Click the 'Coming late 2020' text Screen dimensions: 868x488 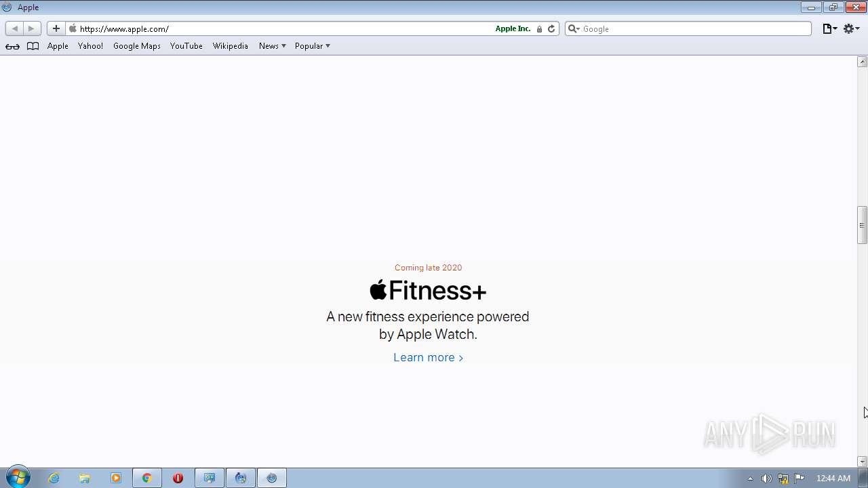(x=428, y=268)
